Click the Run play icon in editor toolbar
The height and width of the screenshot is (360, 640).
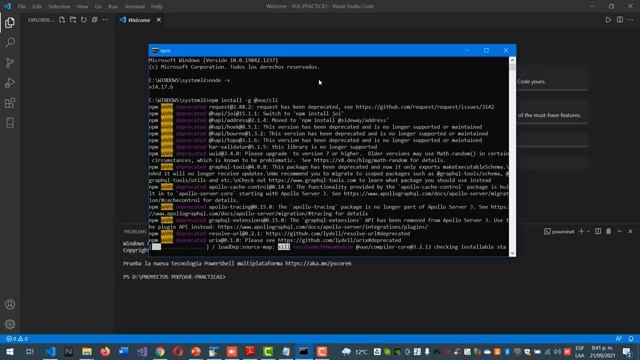(608, 20)
